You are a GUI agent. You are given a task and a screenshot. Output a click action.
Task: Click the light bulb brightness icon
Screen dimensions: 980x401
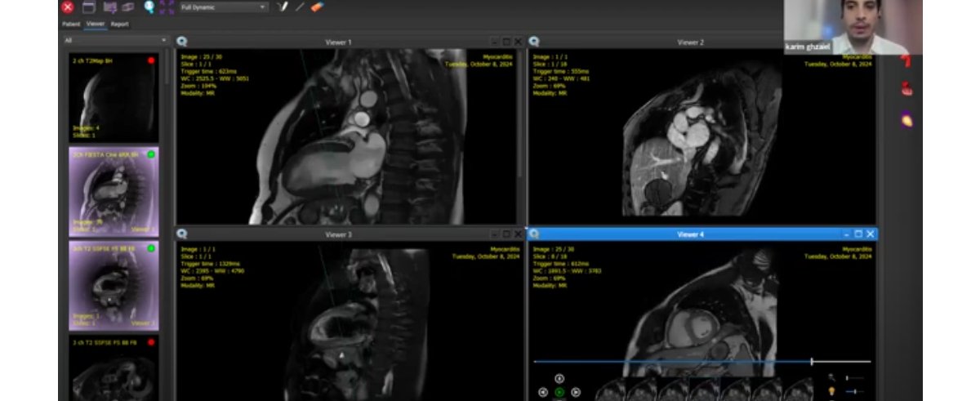[x=831, y=392]
